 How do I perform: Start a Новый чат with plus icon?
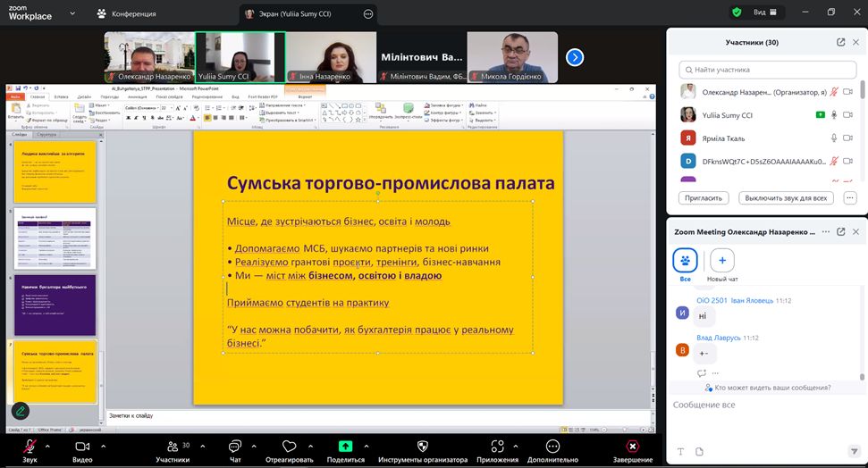(721, 260)
